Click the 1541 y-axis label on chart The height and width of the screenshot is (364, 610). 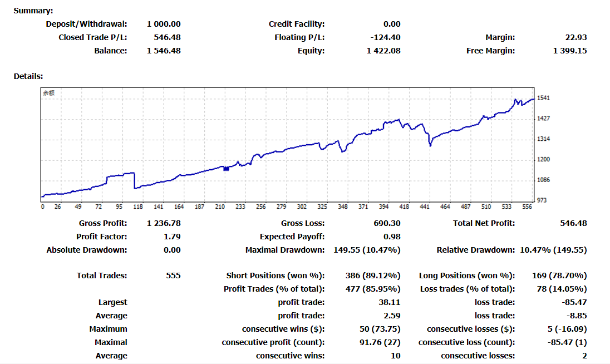coord(543,98)
